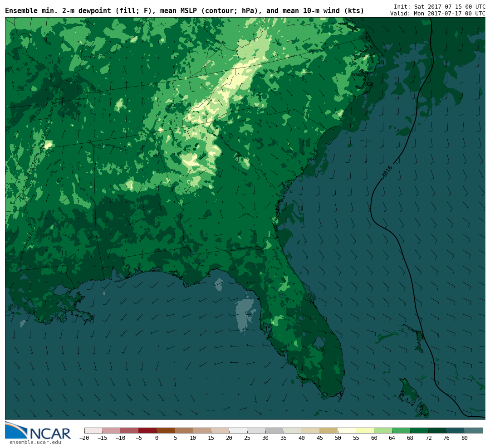Pick the dark teal swatch between 76 and 80
490x448 pixels.
tap(456, 430)
